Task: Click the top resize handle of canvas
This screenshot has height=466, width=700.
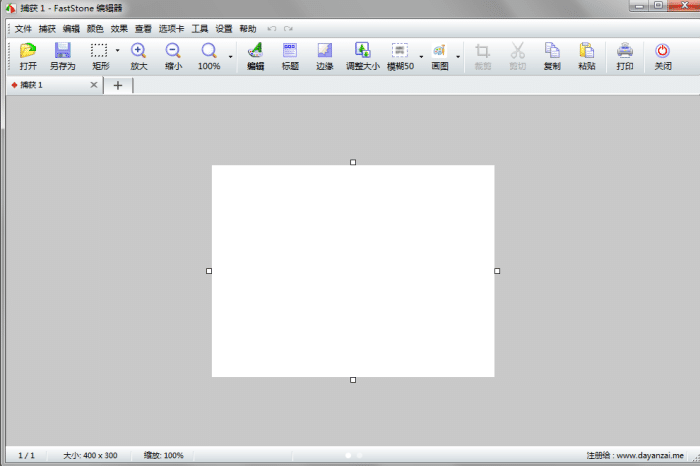Action: pyautogui.click(x=353, y=162)
